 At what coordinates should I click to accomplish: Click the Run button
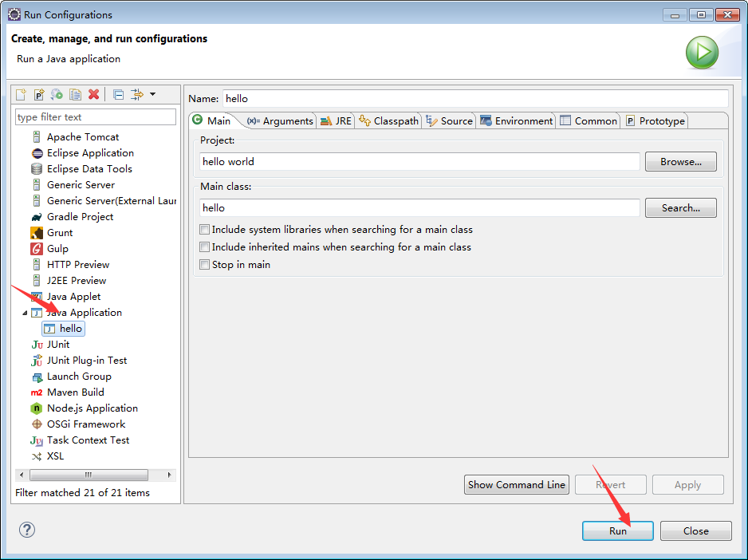pyautogui.click(x=618, y=530)
